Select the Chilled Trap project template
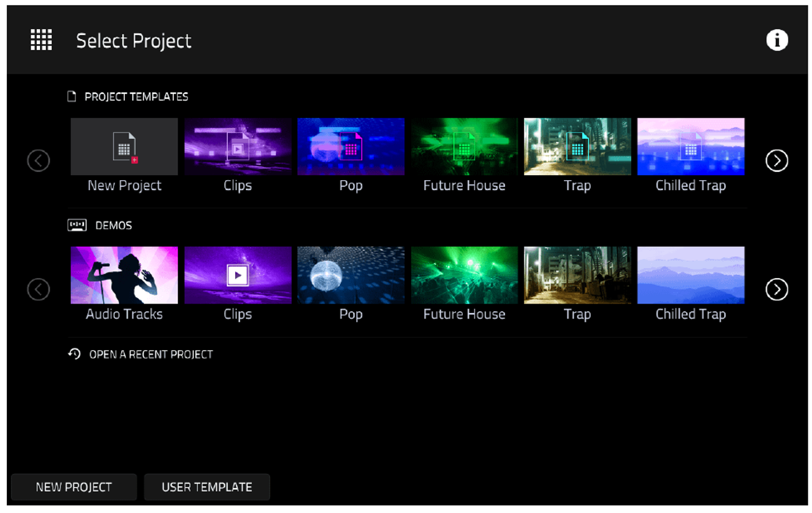Image resolution: width=812 pixels, height=513 pixels. tap(691, 147)
